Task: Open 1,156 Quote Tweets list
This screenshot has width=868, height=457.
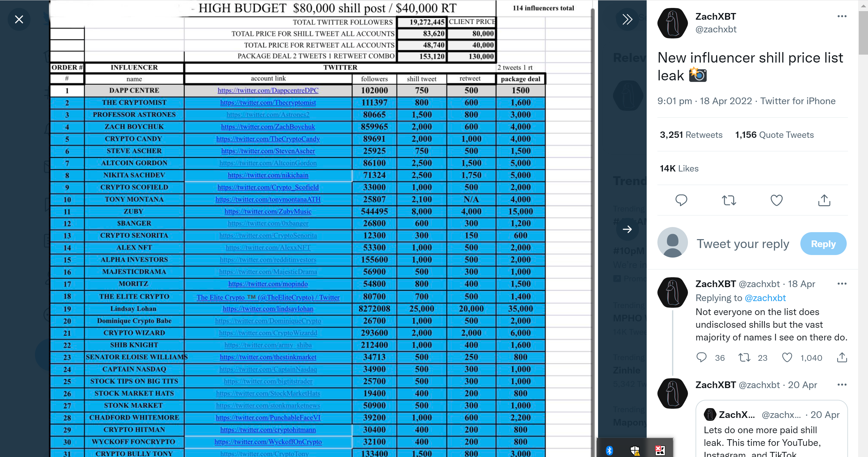Action: coord(774,135)
